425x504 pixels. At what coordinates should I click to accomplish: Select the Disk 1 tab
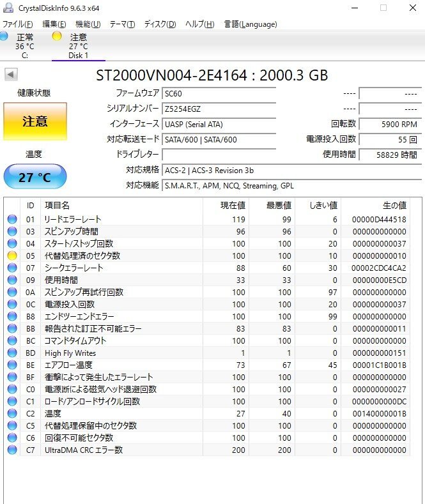(x=79, y=46)
